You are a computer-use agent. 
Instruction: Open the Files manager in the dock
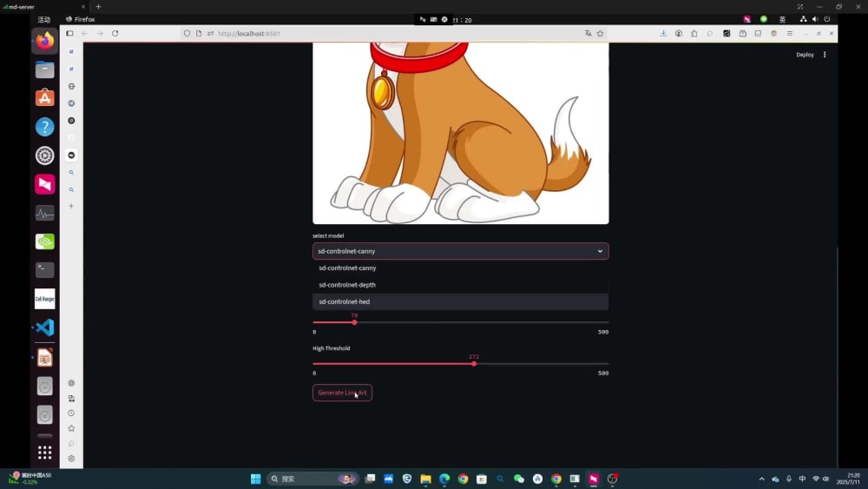[45, 69]
